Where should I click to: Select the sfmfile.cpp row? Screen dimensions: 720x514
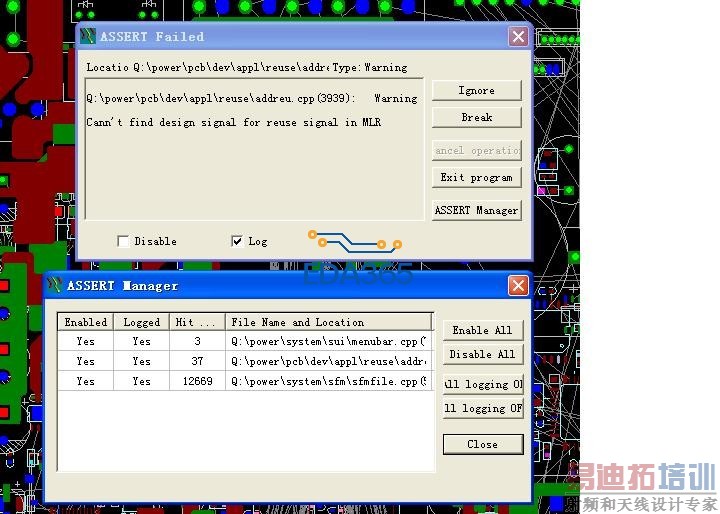click(x=245, y=381)
